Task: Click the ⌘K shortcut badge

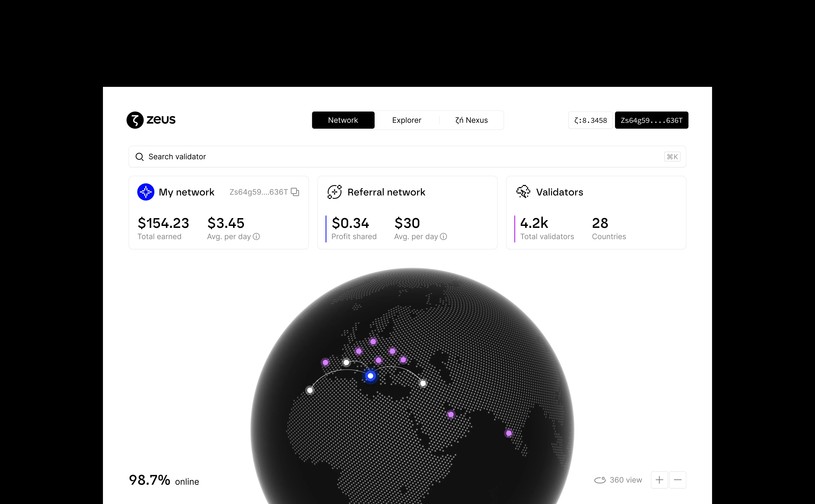Action: tap(672, 157)
